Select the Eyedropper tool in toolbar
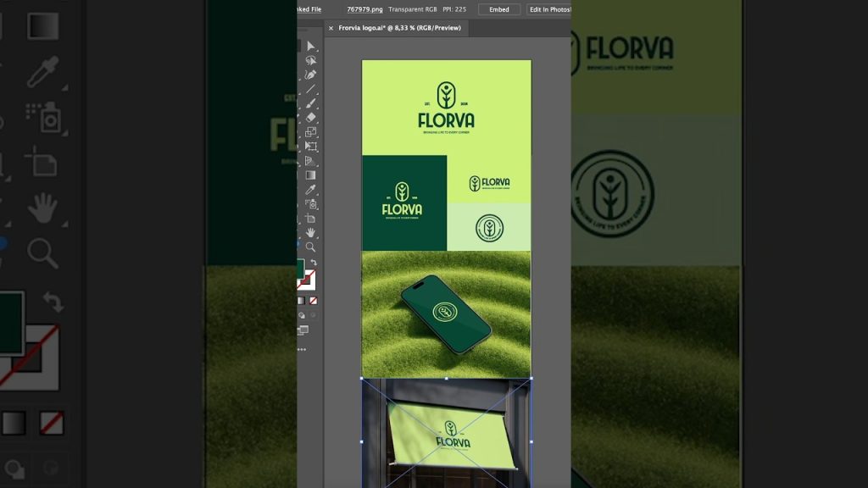This screenshot has width=868, height=488. [x=310, y=190]
